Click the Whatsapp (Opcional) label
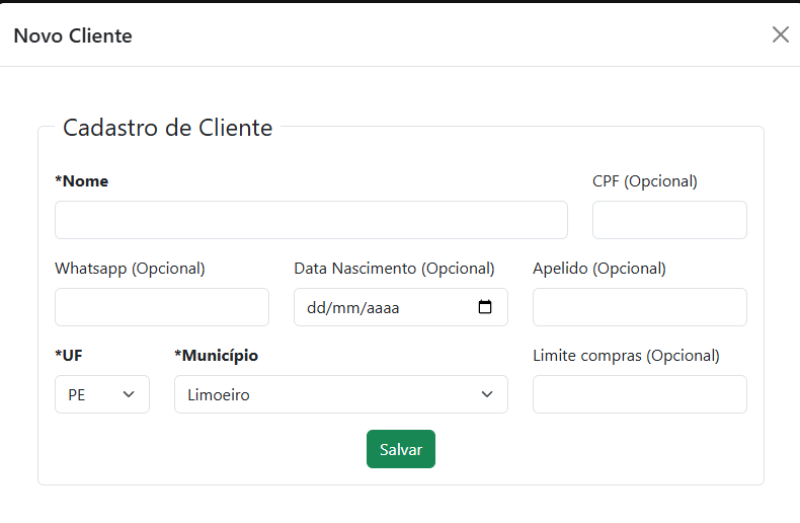800x523 pixels. [x=130, y=268]
